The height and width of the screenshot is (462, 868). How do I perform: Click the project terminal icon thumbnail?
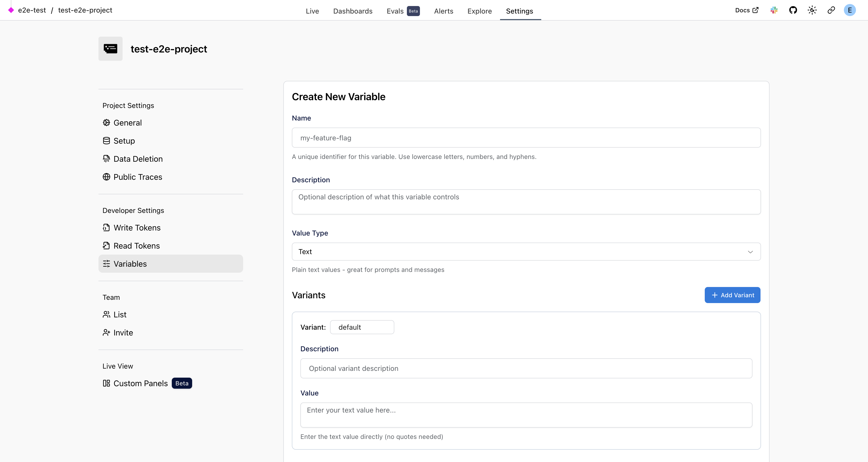pos(111,49)
